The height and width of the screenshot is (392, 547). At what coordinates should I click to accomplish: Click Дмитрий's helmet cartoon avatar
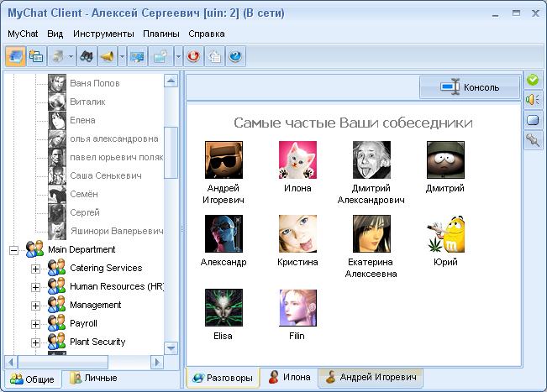(445, 160)
